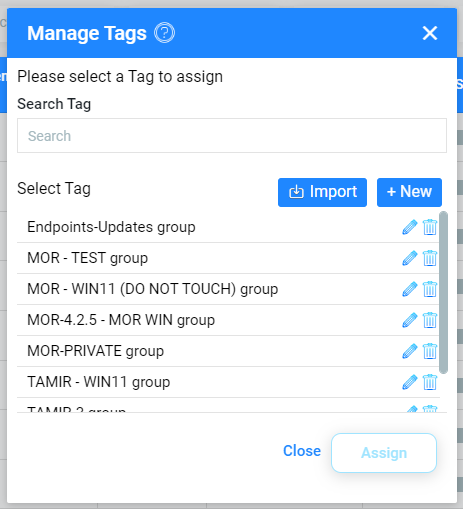Viewport: 463px width, 509px height.
Task: Edit the MOR-4.2.5 - MOR WIN group tag
Action: [x=410, y=320]
